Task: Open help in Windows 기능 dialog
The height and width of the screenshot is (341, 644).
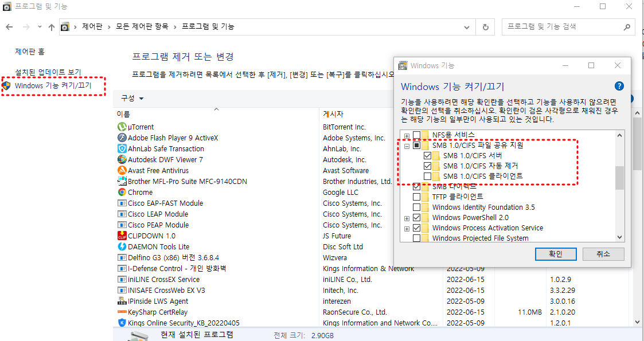Action: click(619, 86)
